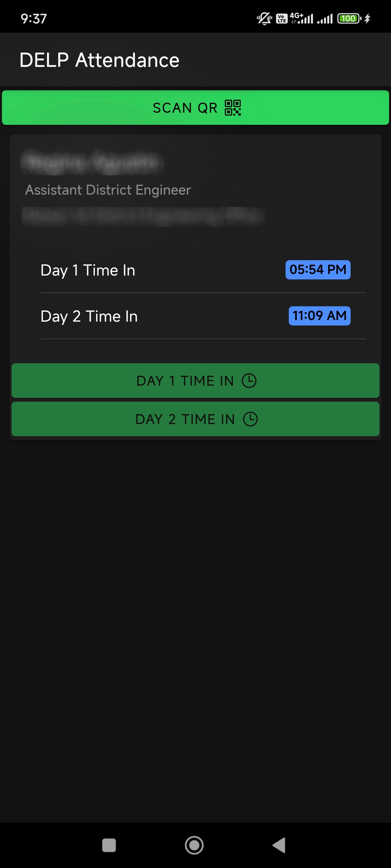This screenshot has height=868, width=391.
Task: Tap the 11:09 AM time badge
Action: pyautogui.click(x=319, y=316)
